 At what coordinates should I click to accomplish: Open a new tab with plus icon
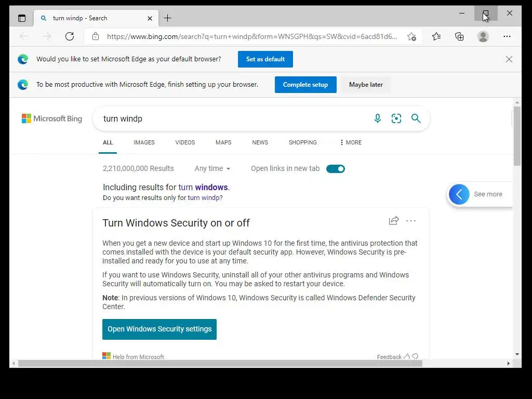168,18
